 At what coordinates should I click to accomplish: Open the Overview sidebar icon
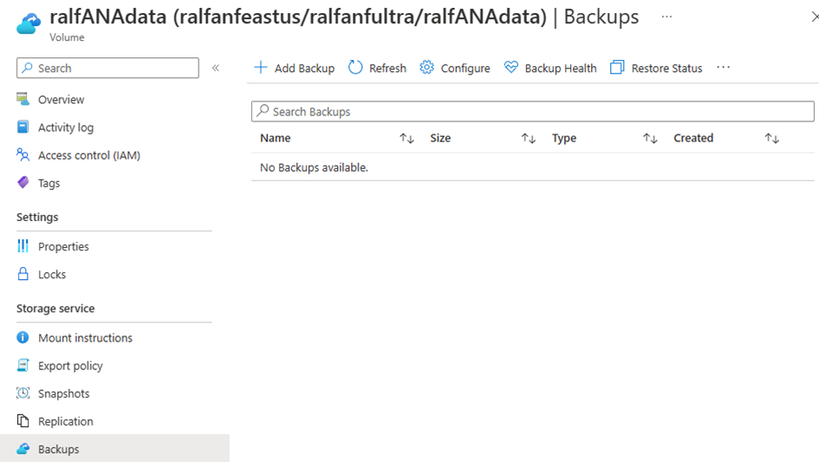(23, 100)
